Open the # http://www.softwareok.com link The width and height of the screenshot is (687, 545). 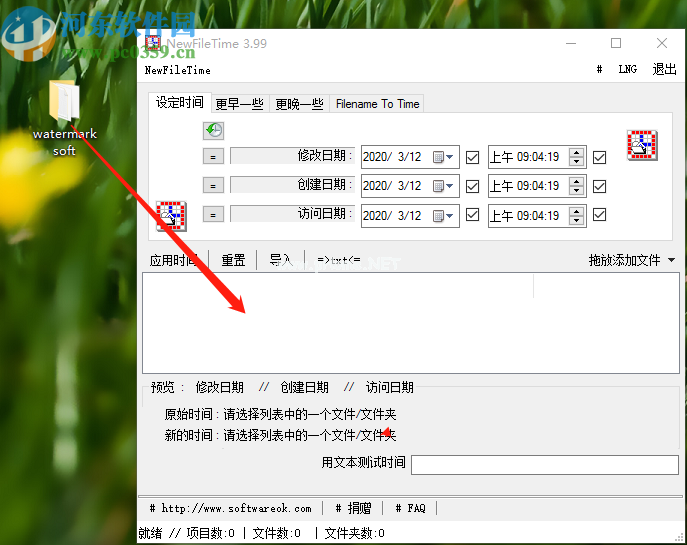[230, 508]
